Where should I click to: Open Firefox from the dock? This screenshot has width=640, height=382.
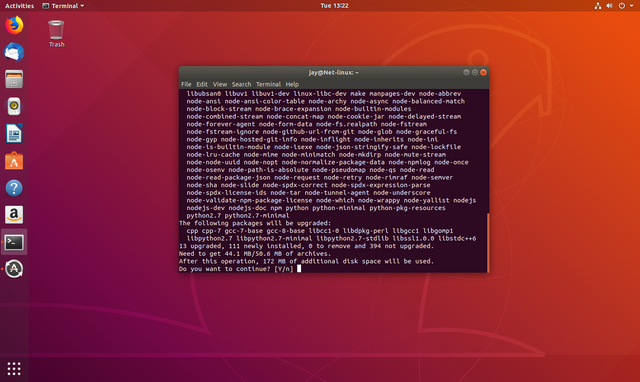pos(14,25)
